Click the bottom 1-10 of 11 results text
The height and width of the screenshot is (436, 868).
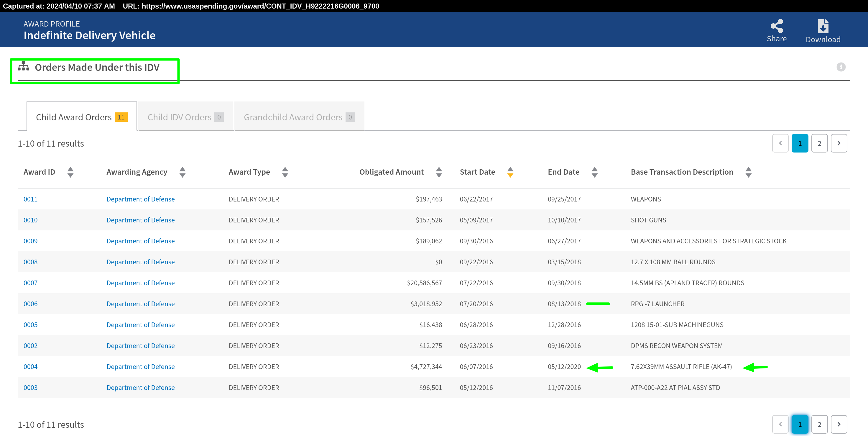click(51, 424)
